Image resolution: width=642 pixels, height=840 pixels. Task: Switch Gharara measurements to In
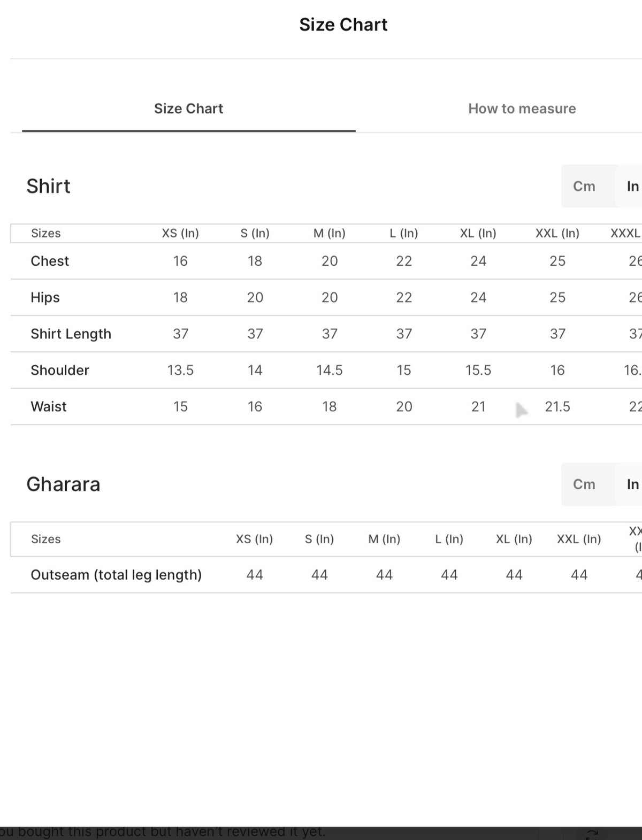pos(632,484)
